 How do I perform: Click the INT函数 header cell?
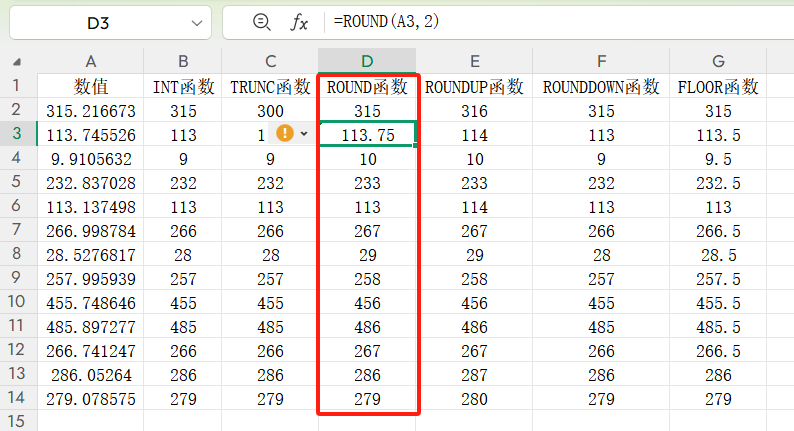(183, 86)
